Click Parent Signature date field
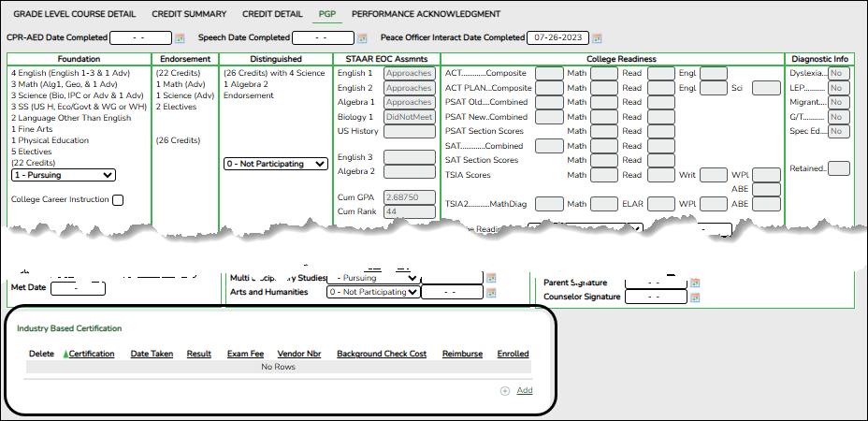Viewport: 868px width, 421px height. coord(656,283)
